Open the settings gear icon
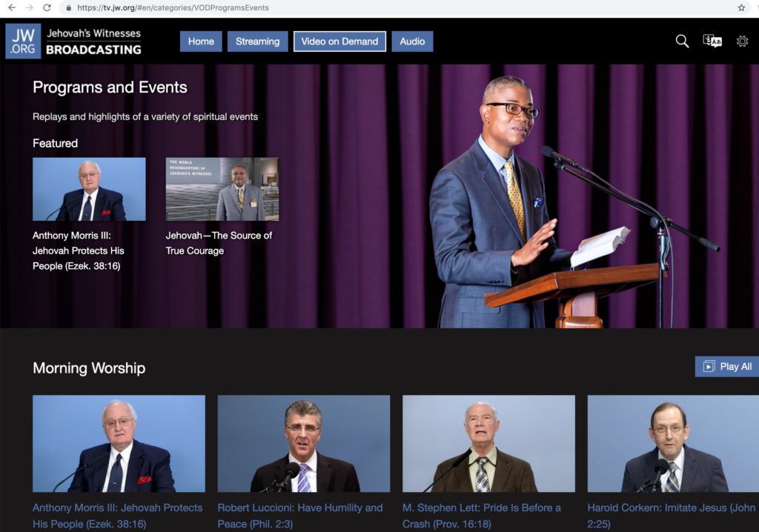The width and height of the screenshot is (759, 532). point(742,41)
